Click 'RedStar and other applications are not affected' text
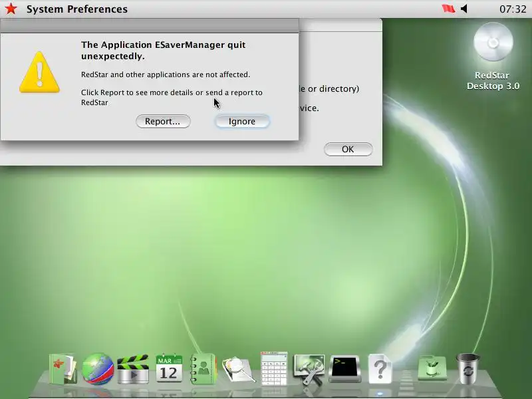532x399 pixels. click(165, 74)
